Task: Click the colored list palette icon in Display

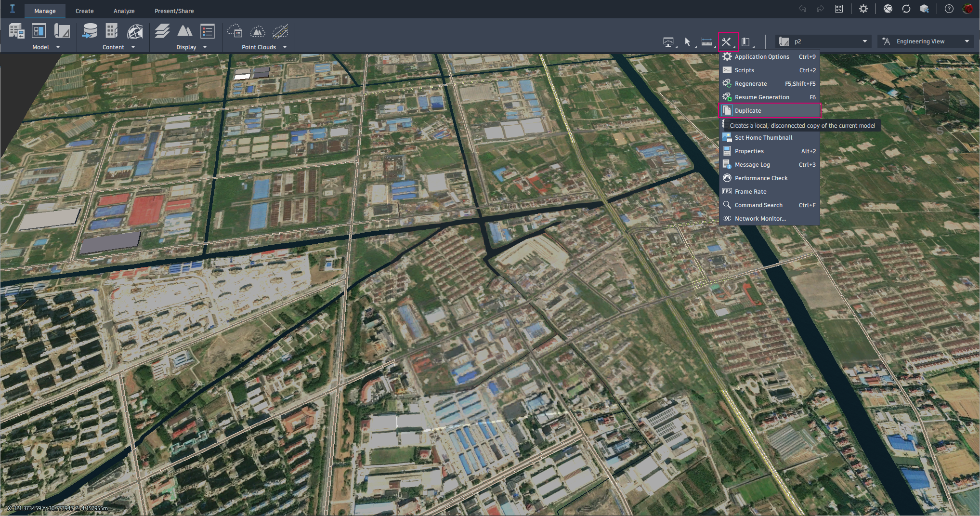Action: [208, 31]
